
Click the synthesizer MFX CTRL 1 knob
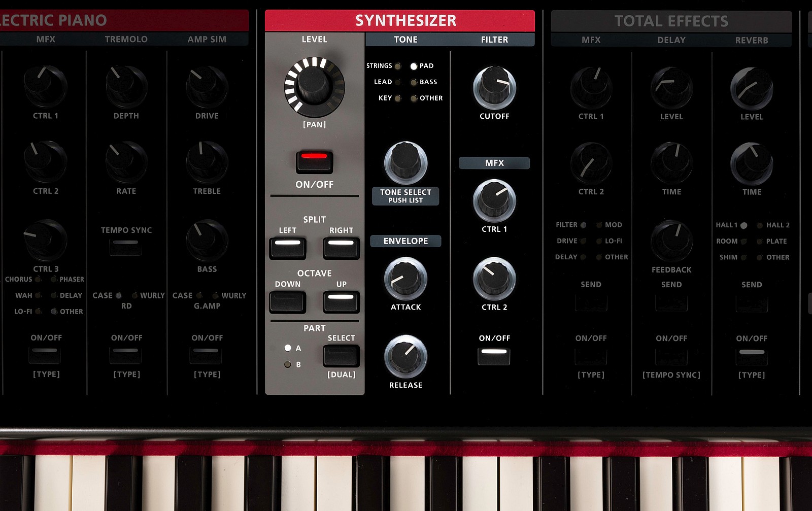(x=494, y=200)
